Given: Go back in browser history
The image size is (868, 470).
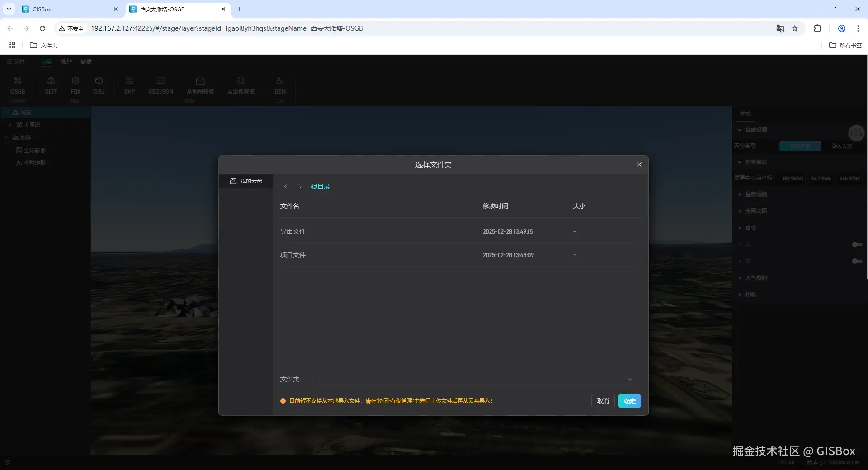Looking at the screenshot, I should click(10, 28).
